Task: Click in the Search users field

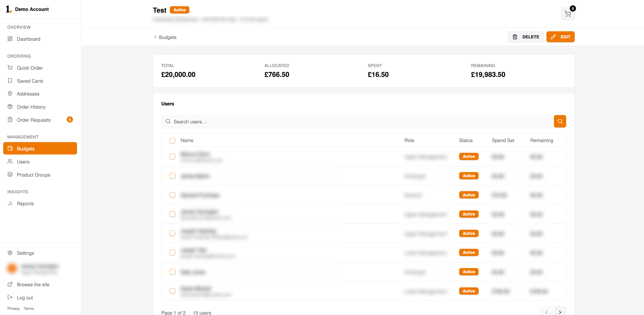Action: [x=356, y=122]
